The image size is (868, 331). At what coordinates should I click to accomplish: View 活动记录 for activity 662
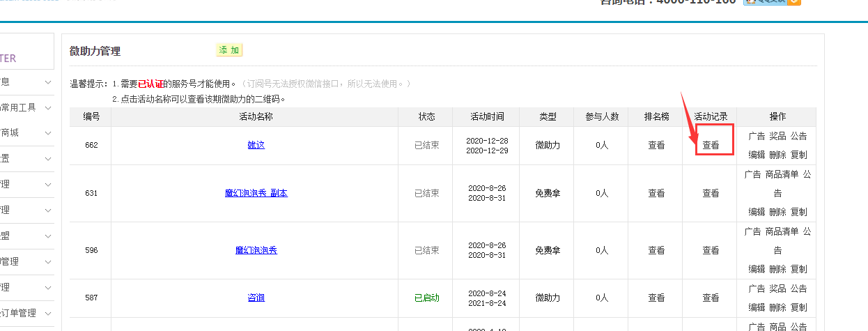pos(711,146)
